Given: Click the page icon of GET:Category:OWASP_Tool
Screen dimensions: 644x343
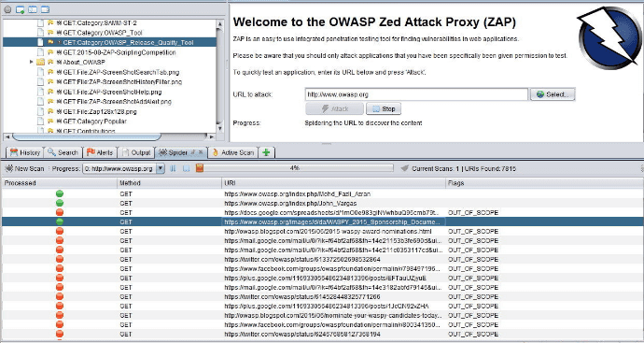Looking at the screenshot, I should [x=40, y=33].
